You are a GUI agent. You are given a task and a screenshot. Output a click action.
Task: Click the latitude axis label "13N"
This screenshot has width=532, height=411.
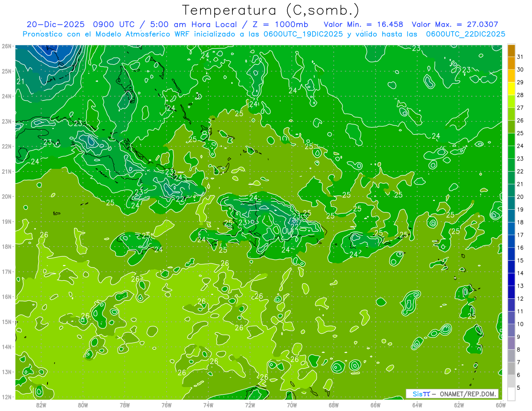pos(7,372)
